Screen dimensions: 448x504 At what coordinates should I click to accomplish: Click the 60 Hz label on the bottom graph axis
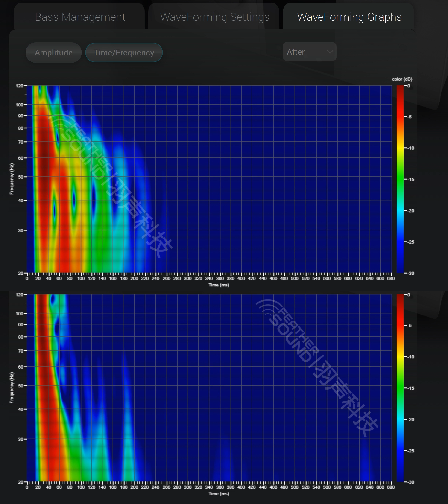(21, 367)
